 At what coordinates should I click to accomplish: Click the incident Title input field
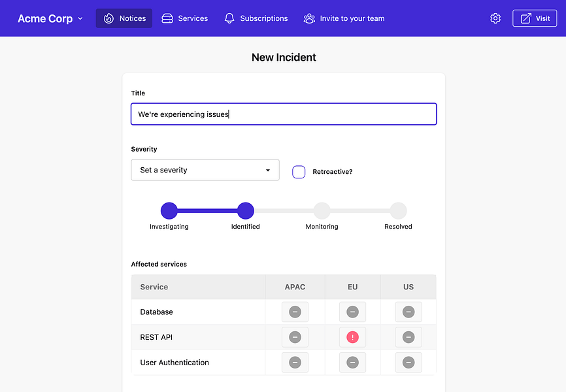point(284,114)
